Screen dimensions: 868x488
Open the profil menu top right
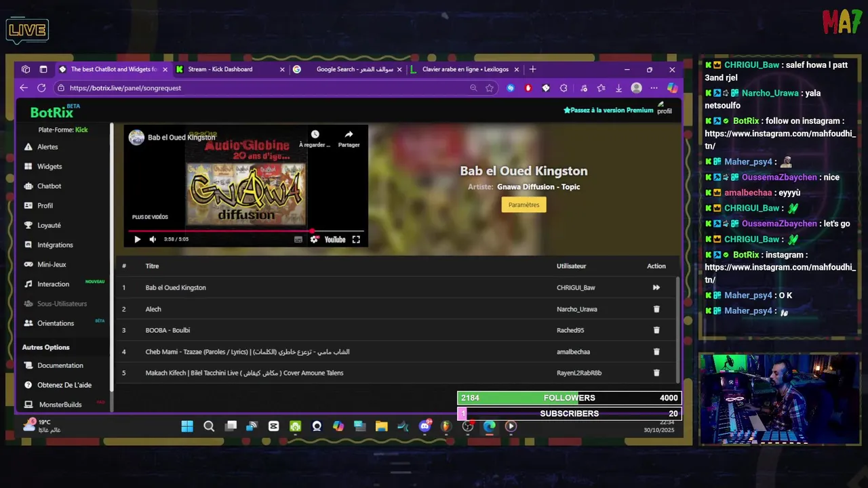coord(664,108)
